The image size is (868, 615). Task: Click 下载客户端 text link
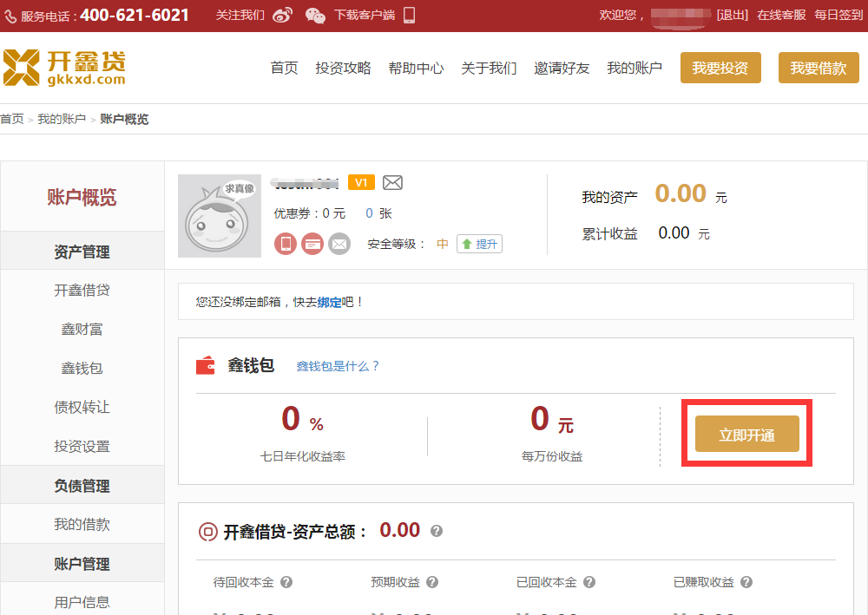pyautogui.click(x=365, y=15)
